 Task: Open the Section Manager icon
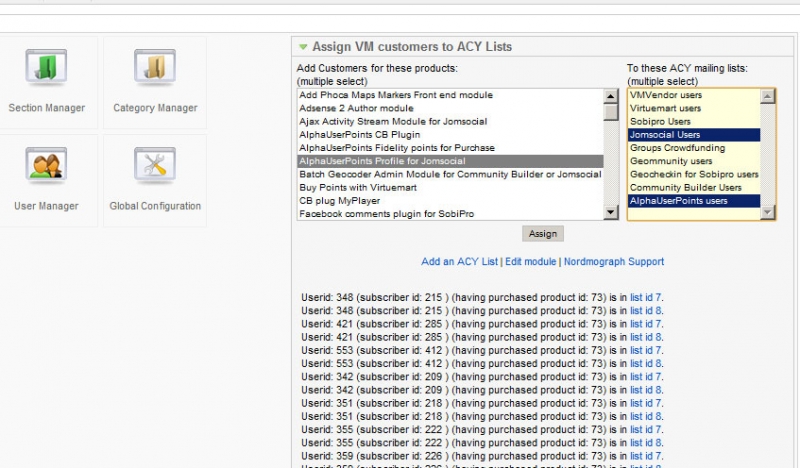point(46,66)
